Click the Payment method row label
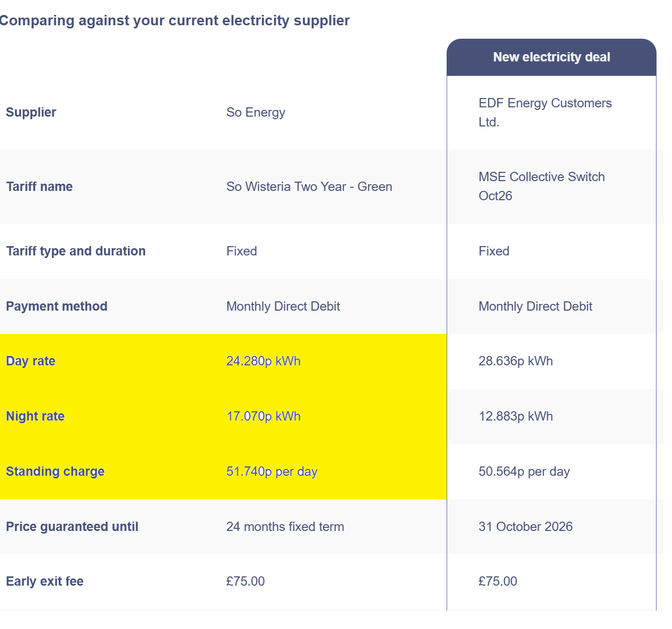 click(x=57, y=307)
